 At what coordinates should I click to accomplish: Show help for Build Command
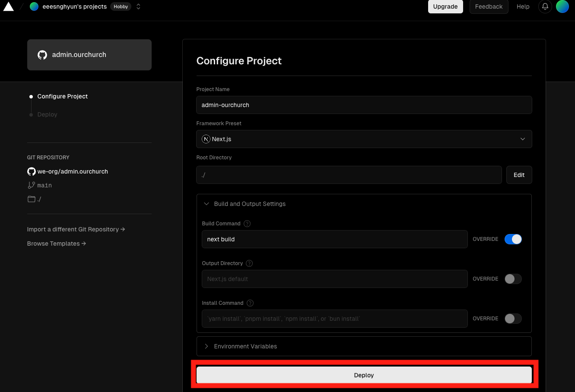tap(247, 224)
